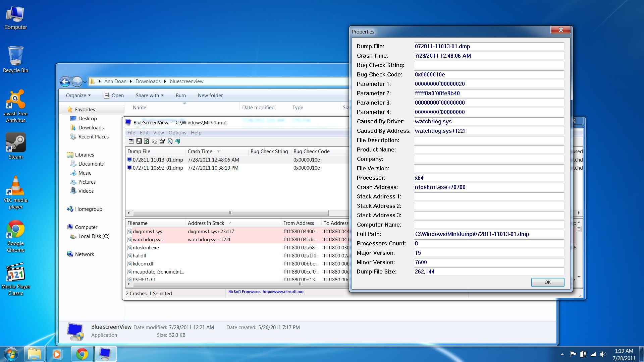
Task: Click New folder in Explorer toolbar
Action: 210,96
